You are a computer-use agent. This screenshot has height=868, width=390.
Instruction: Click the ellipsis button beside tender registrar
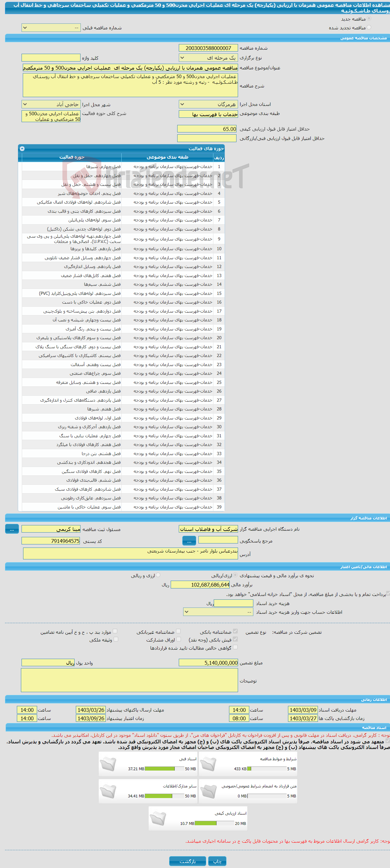pyautogui.click(x=12, y=529)
